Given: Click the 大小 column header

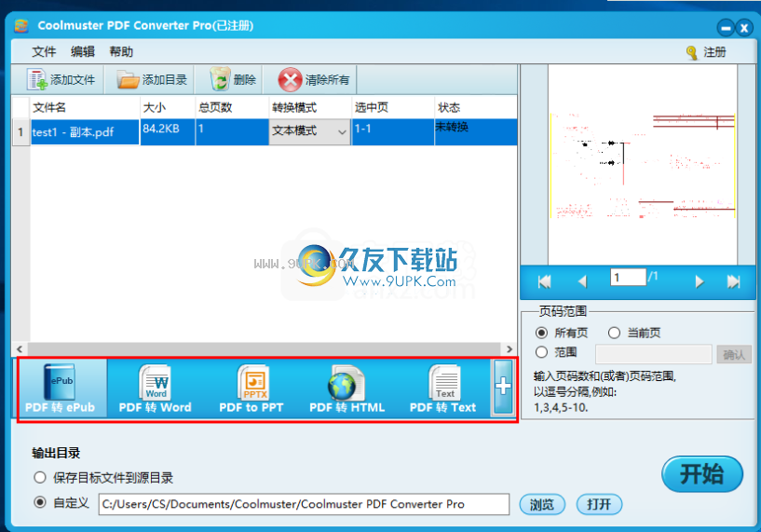Looking at the screenshot, I should [x=168, y=107].
